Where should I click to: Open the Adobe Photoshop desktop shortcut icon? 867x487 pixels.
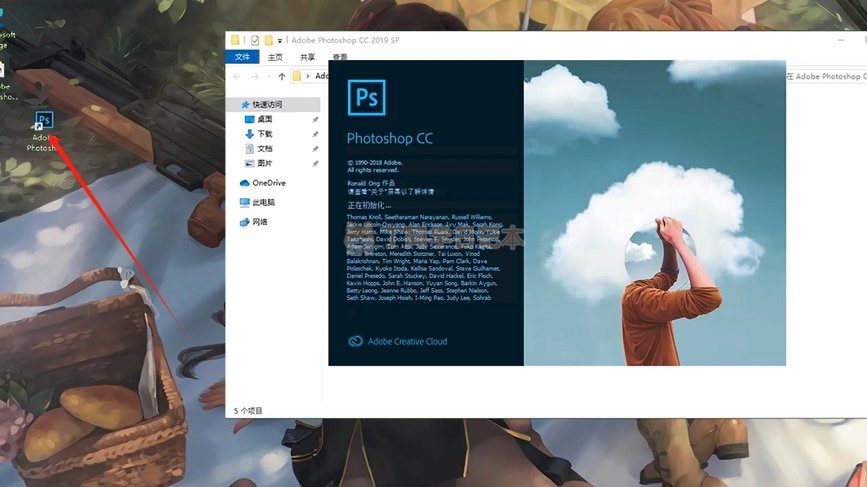click(44, 119)
